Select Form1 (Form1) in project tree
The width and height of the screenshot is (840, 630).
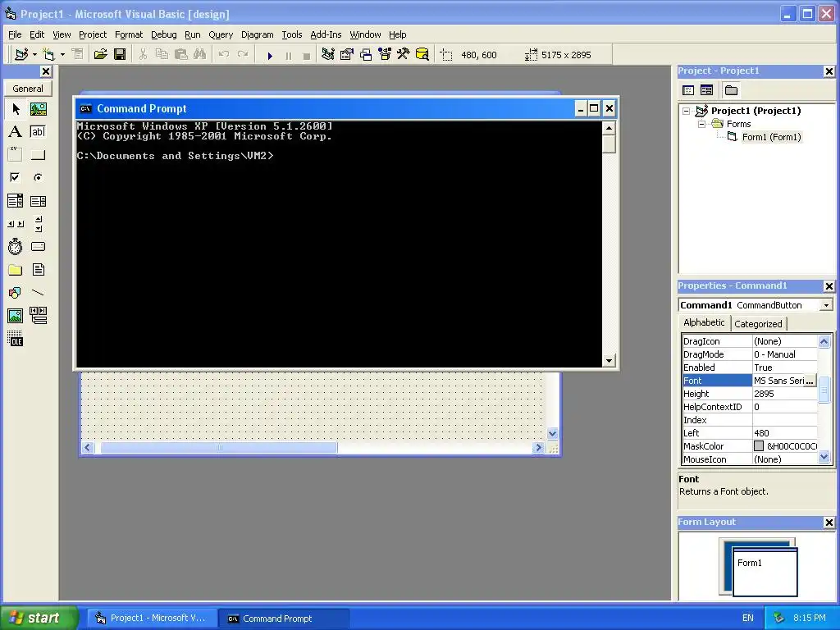tap(771, 137)
